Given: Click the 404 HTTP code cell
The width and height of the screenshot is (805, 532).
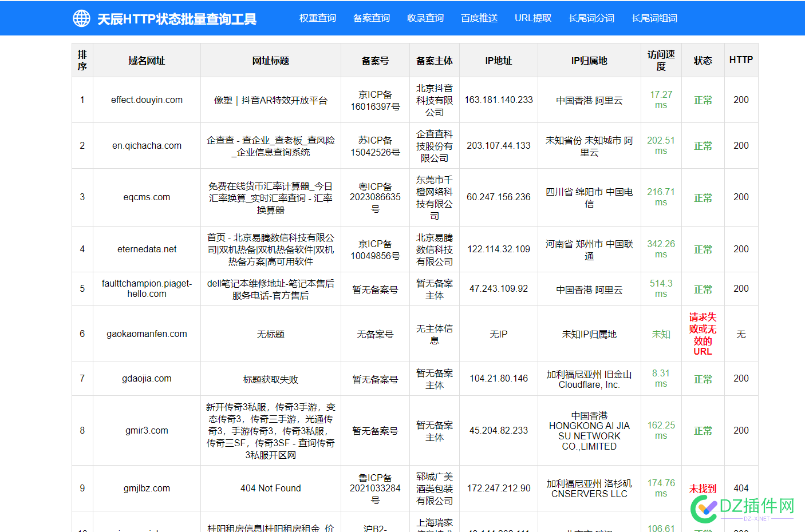Looking at the screenshot, I should pos(741,488).
